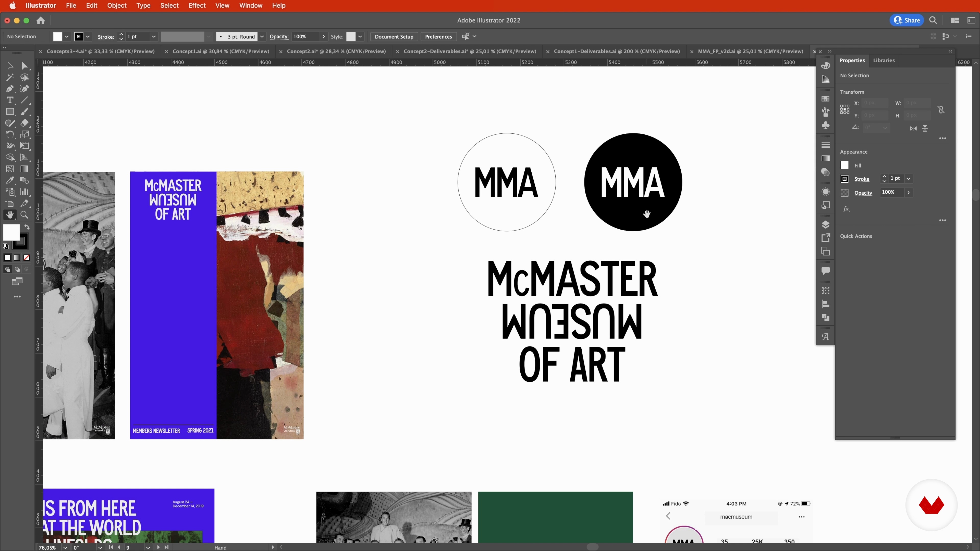
Task: Select the Blend tool
Action: [25, 181]
